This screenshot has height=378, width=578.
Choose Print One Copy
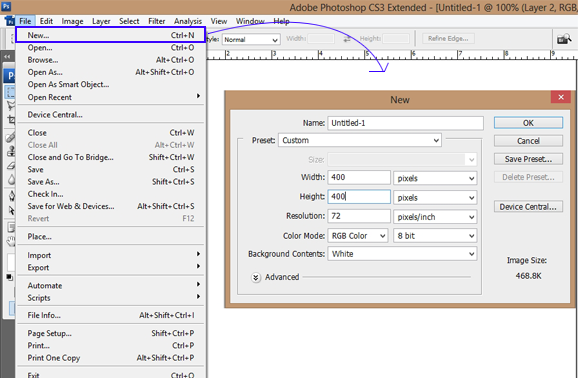click(111, 358)
